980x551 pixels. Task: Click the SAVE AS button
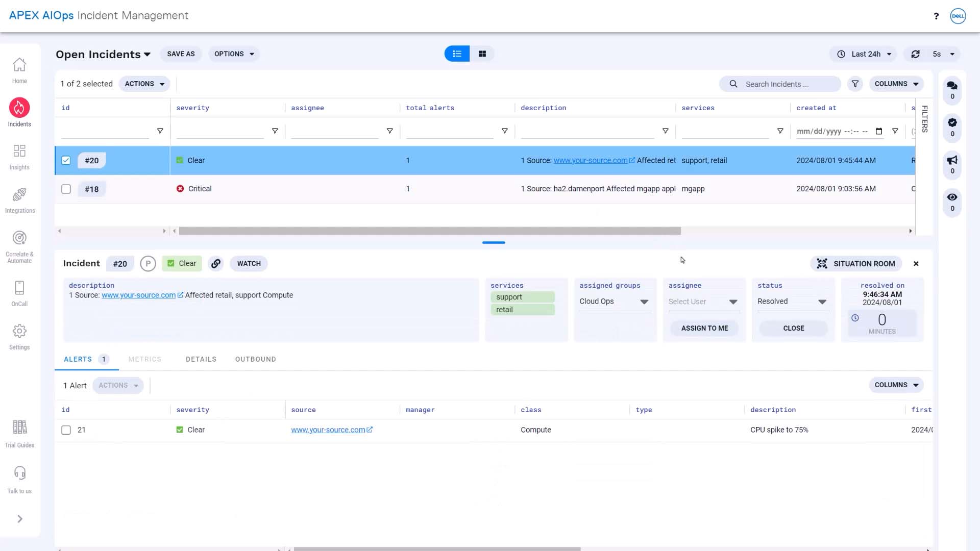click(x=181, y=54)
